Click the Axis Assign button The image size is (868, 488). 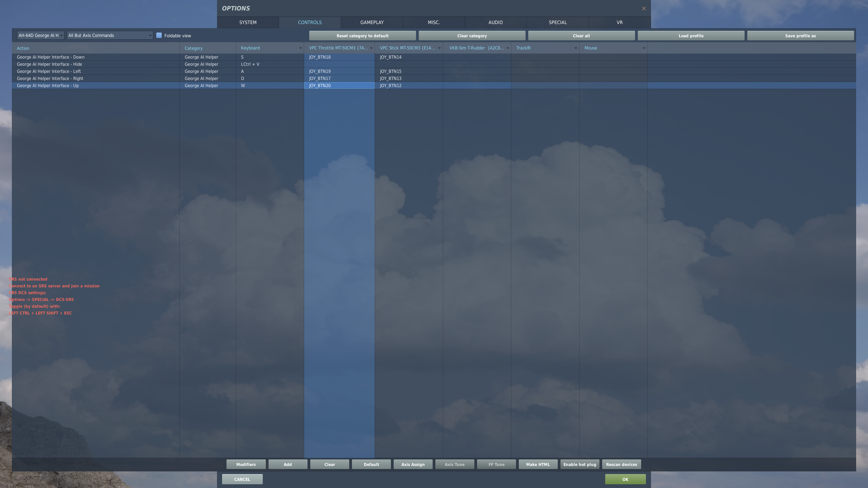coord(413,464)
